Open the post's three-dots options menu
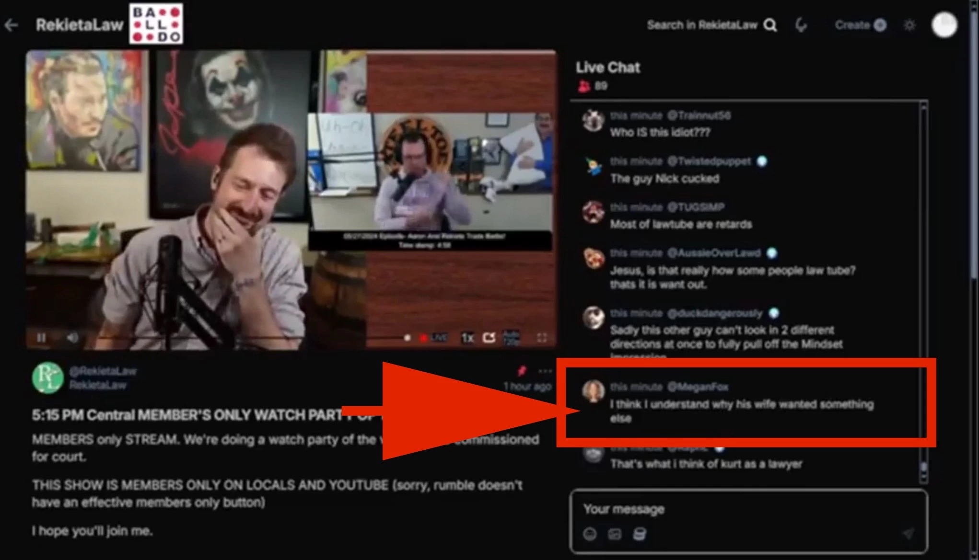 pos(545,371)
